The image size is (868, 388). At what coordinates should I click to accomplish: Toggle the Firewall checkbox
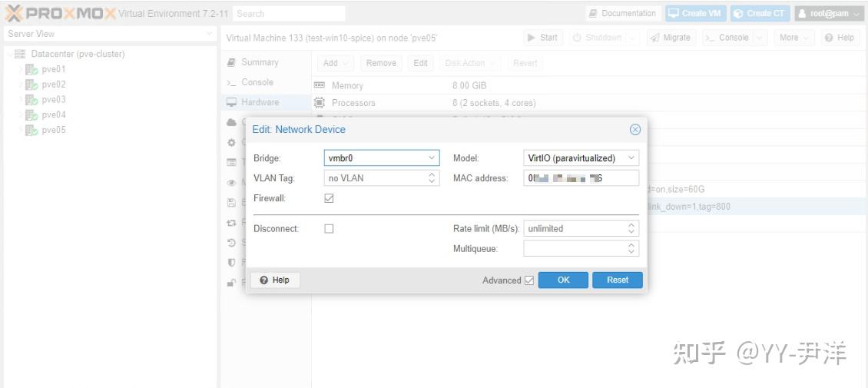click(x=329, y=198)
